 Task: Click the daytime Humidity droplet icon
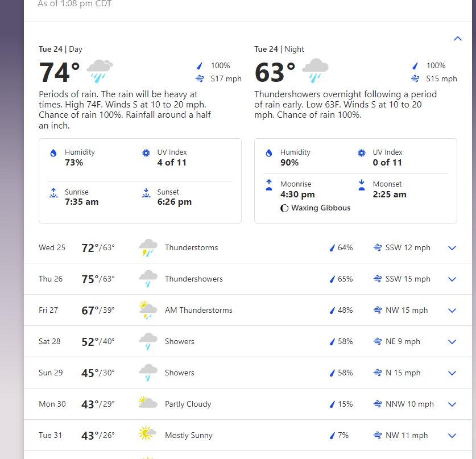[x=53, y=153]
